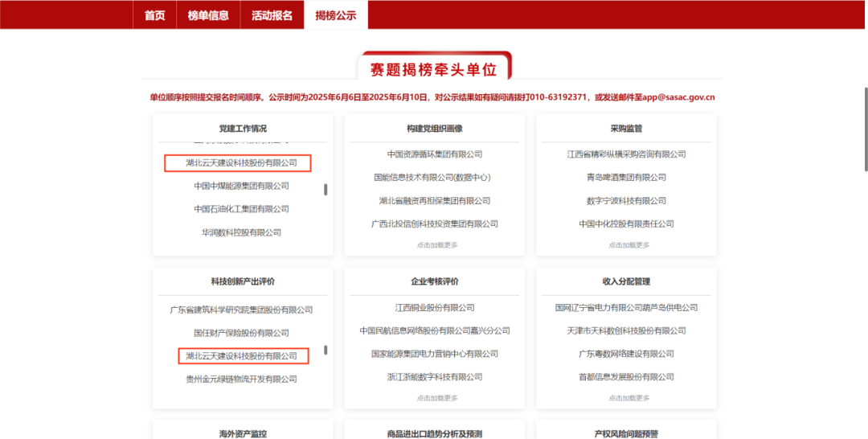The image size is (868, 439).
Task: Select 江西铜业股份有限公司 entry
Action: (435, 307)
